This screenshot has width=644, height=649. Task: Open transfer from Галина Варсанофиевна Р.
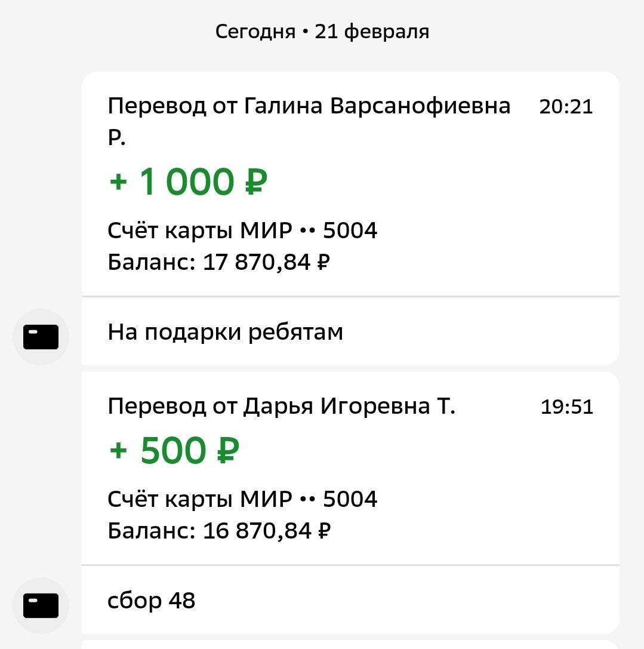[309, 107]
